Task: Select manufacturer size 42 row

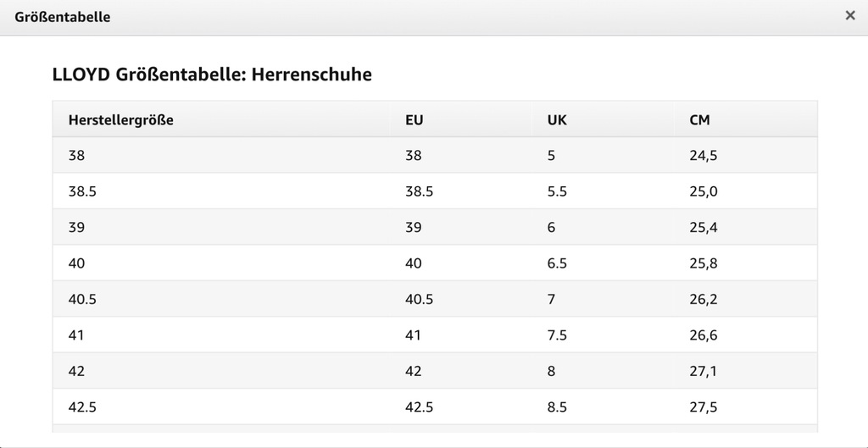Action: pyautogui.click(x=435, y=371)
